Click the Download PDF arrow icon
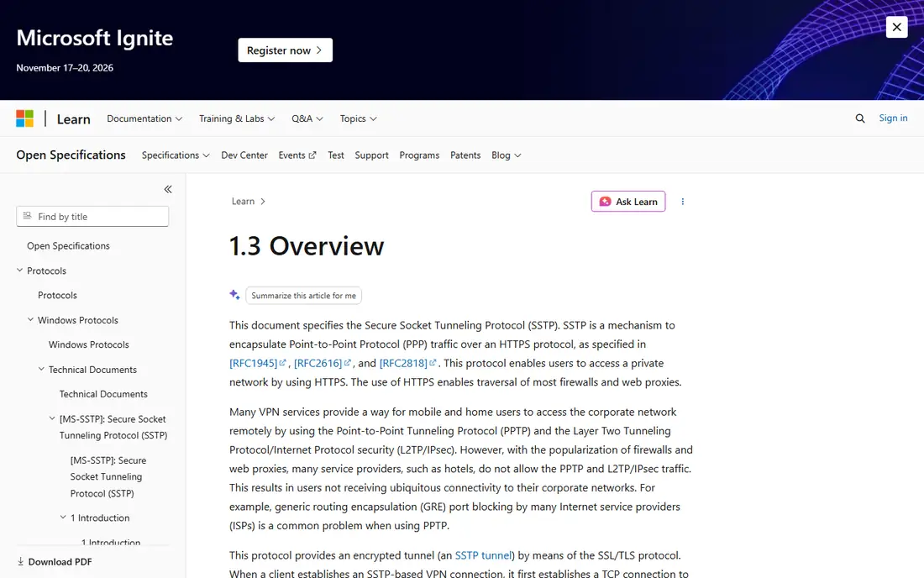 [x=21, y=561]
